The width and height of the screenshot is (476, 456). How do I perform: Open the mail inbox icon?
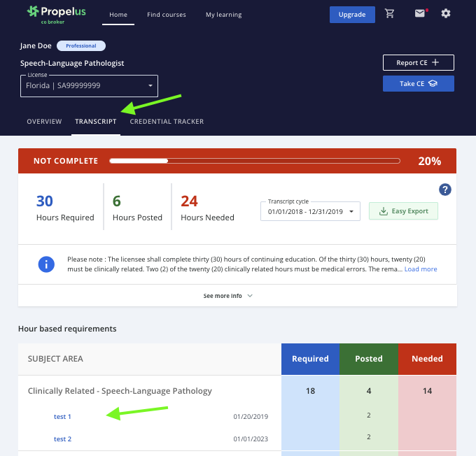coord(419,14)
